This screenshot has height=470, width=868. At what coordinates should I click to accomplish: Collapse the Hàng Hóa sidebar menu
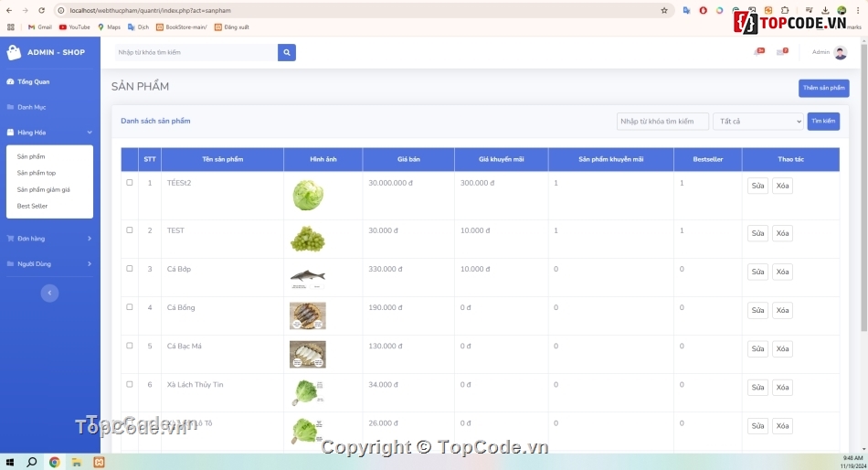(49, 133)
